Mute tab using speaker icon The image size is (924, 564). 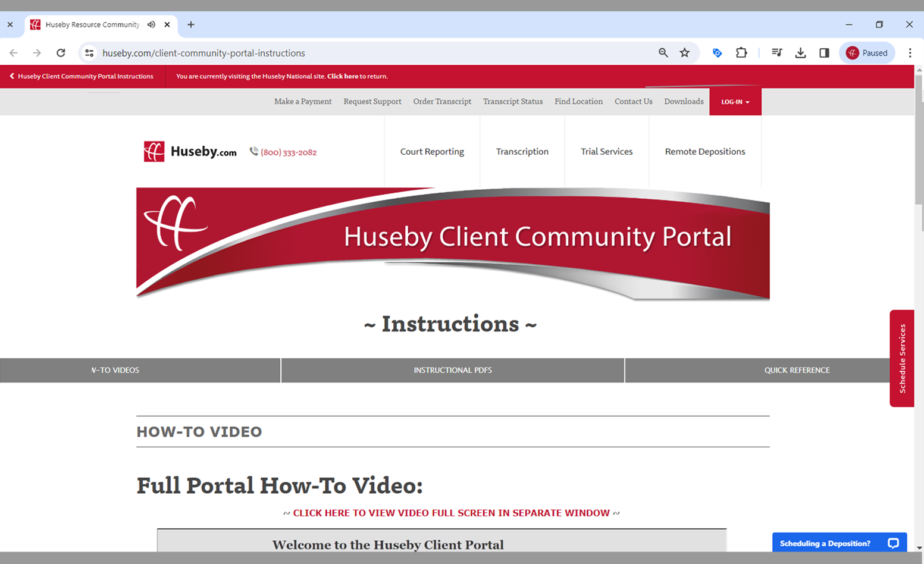151,24
